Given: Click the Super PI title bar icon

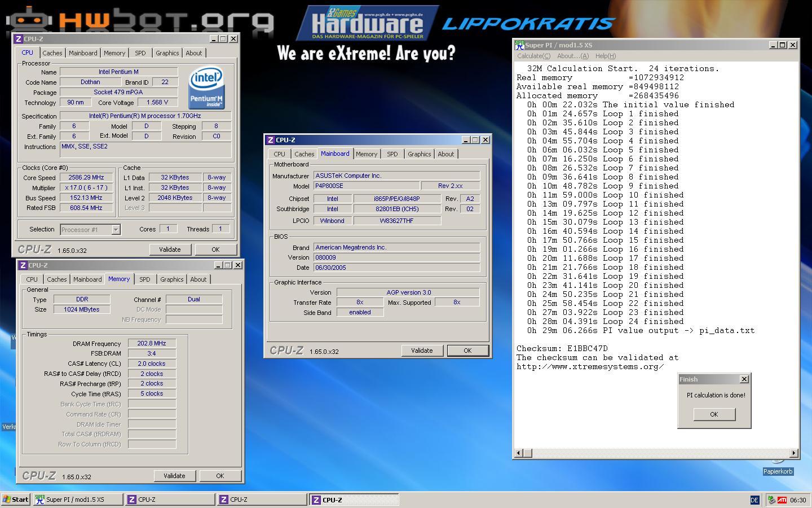Looking at the screenshot, I should click(x=519, y=45).
